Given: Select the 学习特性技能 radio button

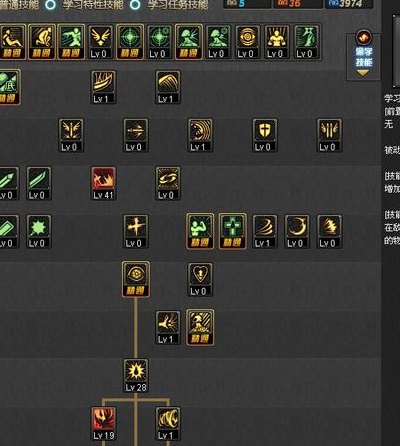Looking at the screenshot, I should (51, 4).
